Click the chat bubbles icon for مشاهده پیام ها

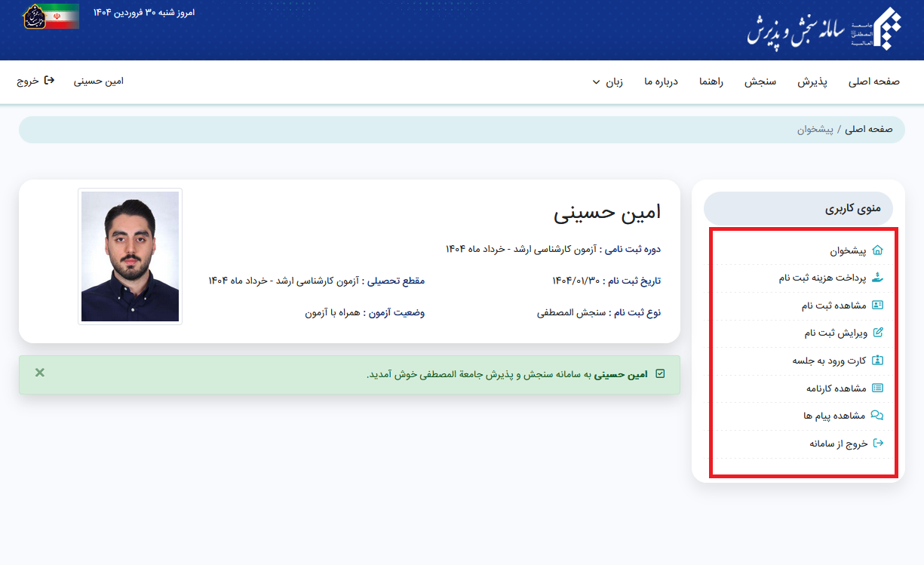pyautogui.click(x=877, y=416)
